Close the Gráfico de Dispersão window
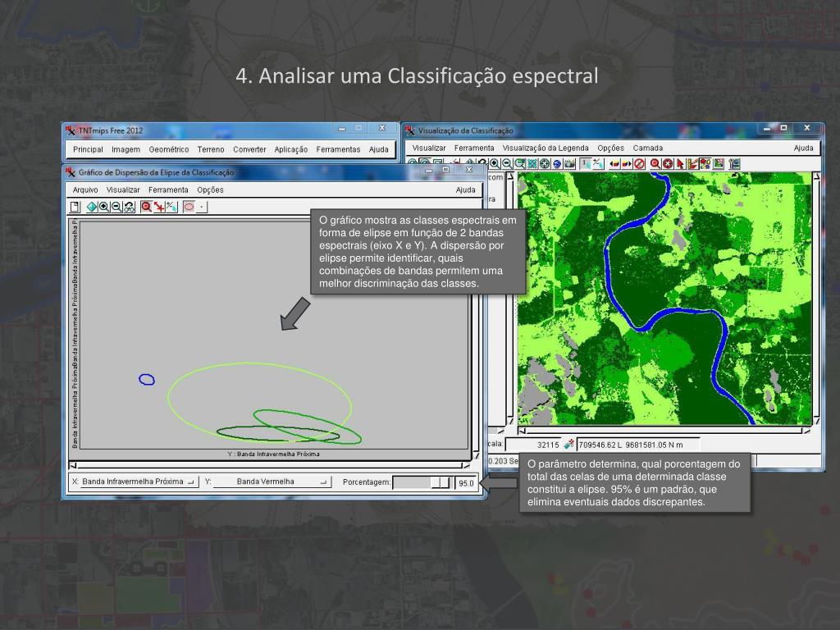Viewport: 840px width, 630px height. click(468, 170)
